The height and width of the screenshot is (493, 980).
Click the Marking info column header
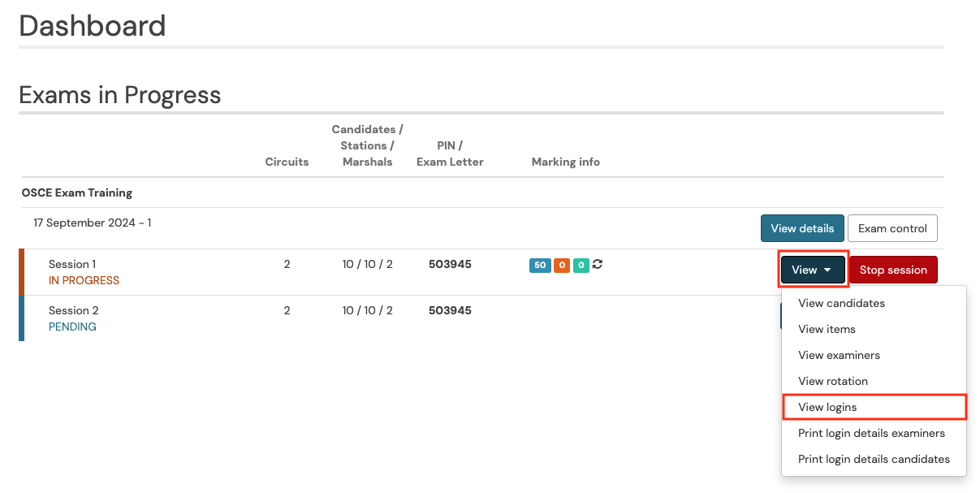pos(566,162)
